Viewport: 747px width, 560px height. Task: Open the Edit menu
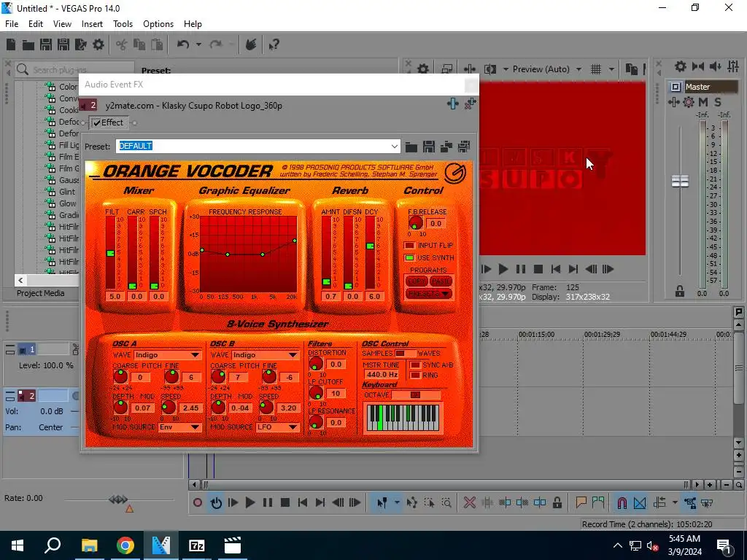pos(36,24)
